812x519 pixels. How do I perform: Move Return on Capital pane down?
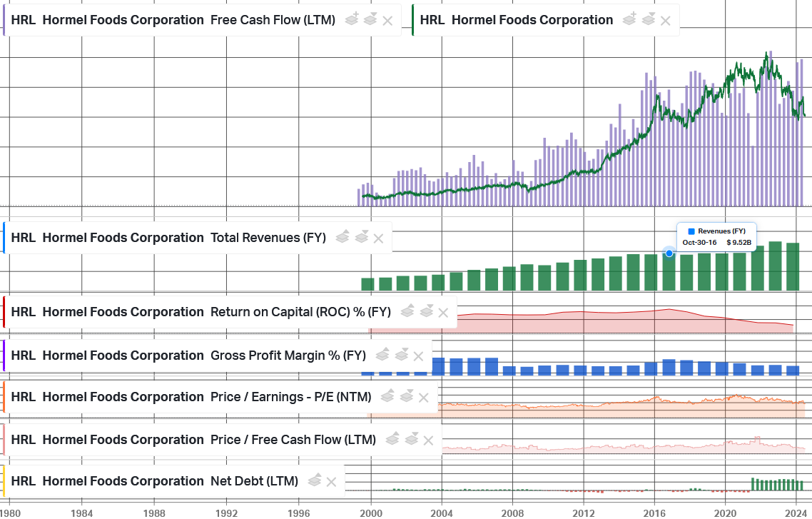point(426,311)
